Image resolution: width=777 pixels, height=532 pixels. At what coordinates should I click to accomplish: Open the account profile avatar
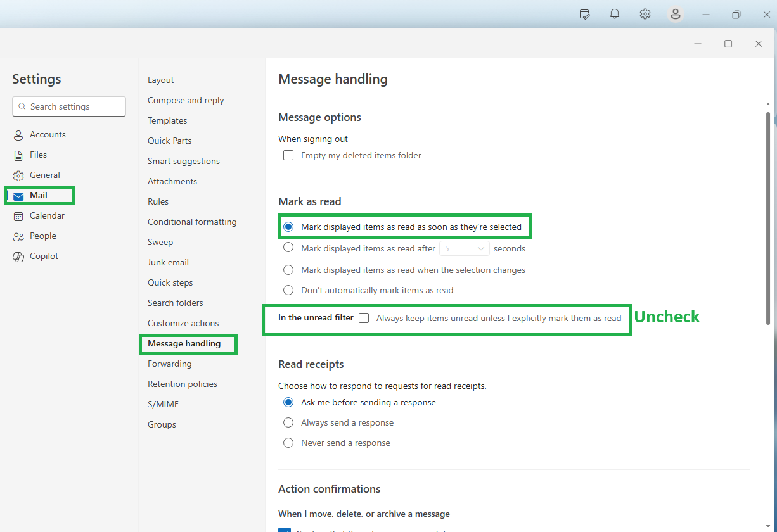click(676, 14)
